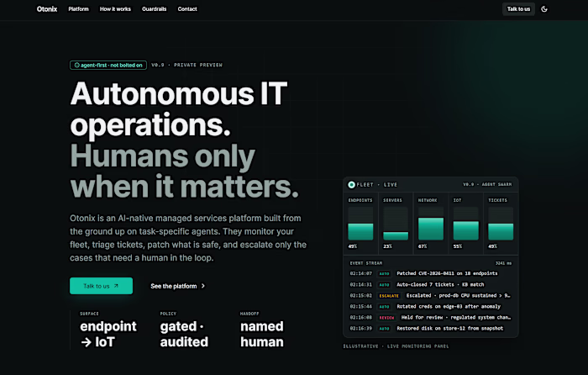Click the ESCALATE tag at 02:15:02

(389, 296)
